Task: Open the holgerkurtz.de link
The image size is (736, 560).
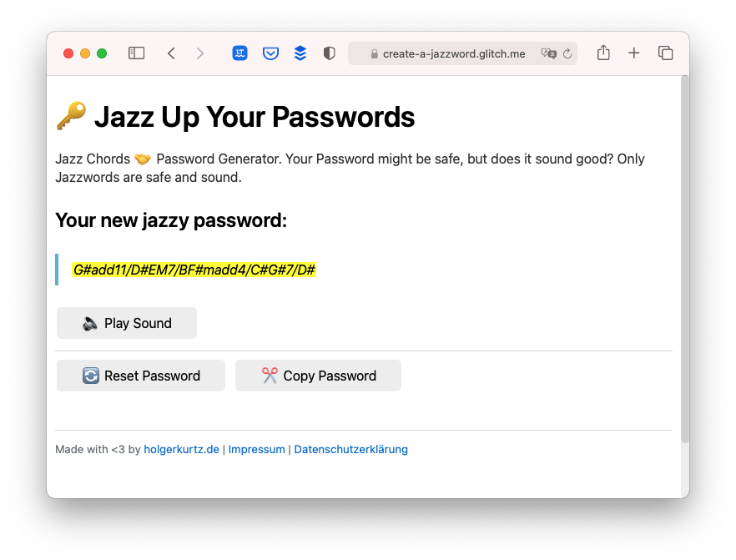Action: point(181,449)
